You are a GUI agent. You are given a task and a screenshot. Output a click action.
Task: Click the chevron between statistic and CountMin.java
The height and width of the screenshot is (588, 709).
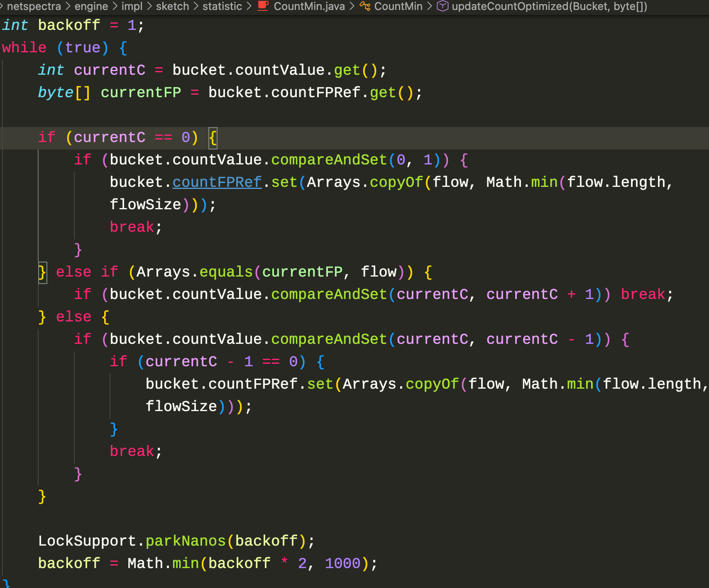pyautogui.click(x=249, y=6)
